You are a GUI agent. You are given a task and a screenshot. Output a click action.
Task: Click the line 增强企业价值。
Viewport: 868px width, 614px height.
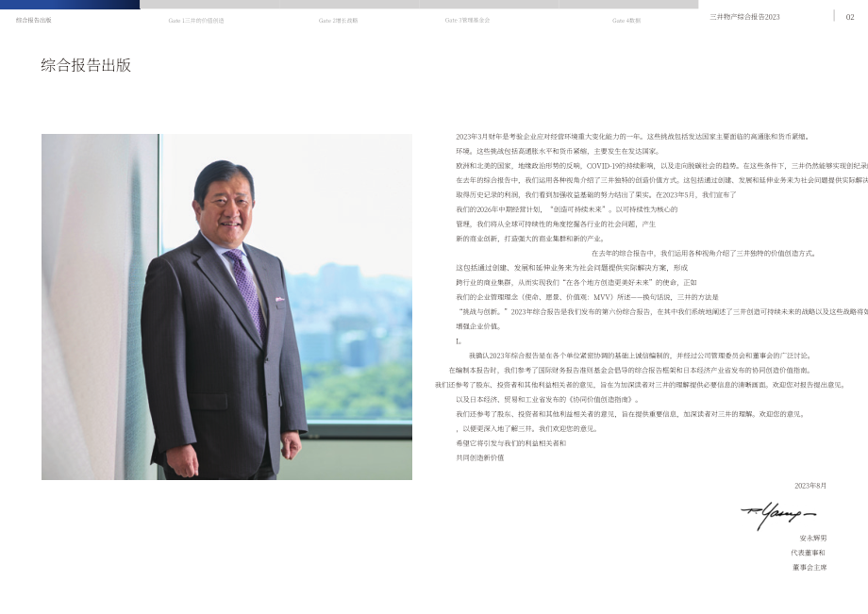click(x=479, y=326)
